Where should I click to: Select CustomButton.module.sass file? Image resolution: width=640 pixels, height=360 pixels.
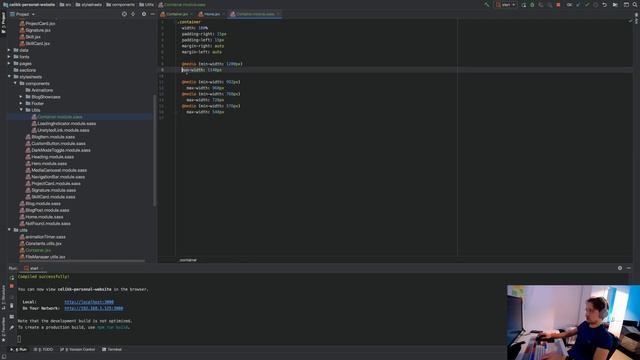[x=56, y=143]
